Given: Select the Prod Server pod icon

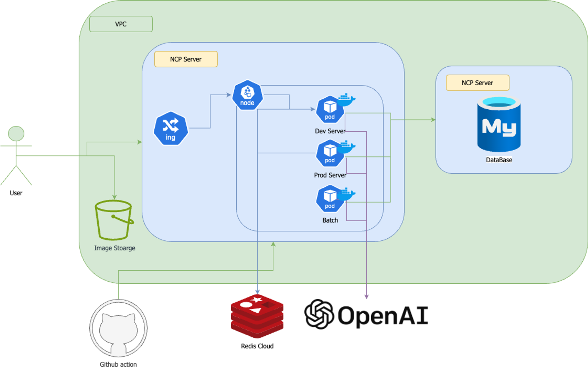Looking at the screenshot, I should coord(330,153).
